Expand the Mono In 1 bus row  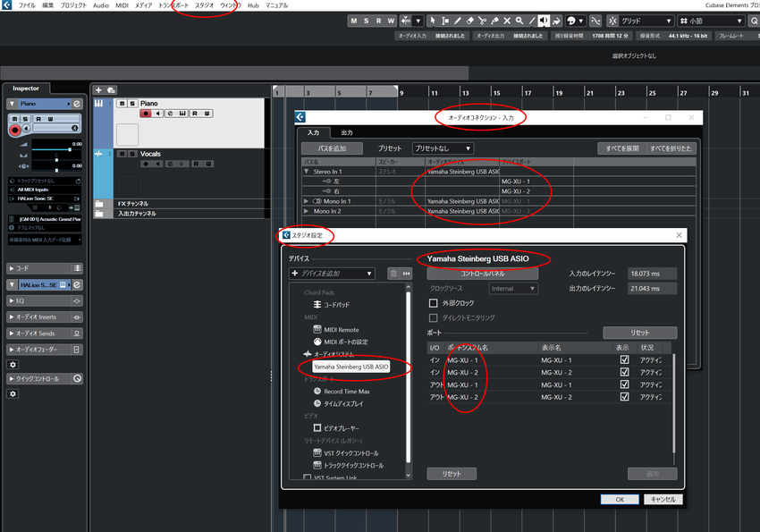click(306, 201)
